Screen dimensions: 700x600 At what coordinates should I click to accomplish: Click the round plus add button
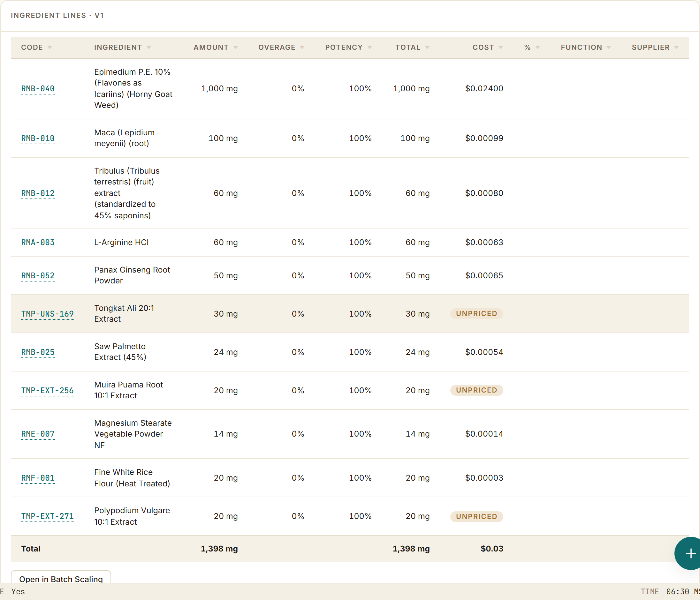(x=689, y=553)
